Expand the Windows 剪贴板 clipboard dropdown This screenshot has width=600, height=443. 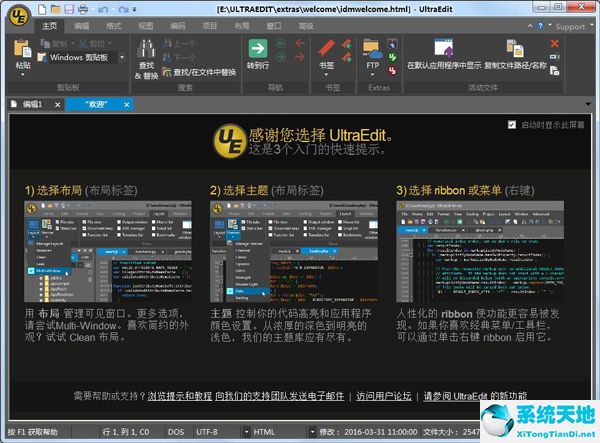pyautogui.click(x=122, y=57)
